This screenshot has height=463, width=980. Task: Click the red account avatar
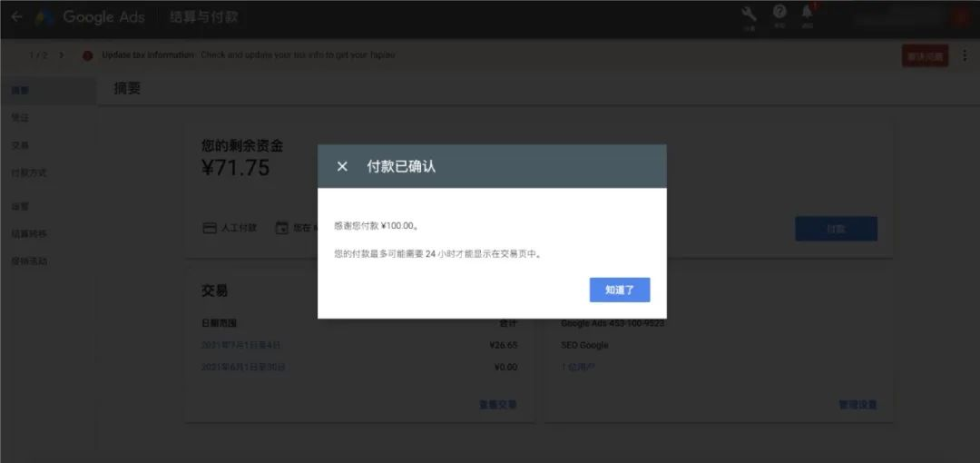[960, 19]
